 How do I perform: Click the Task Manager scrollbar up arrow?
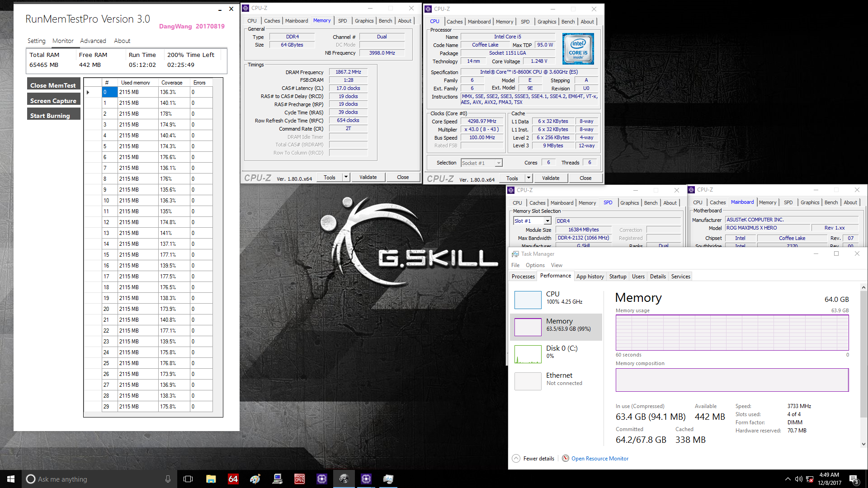point(863,287)
